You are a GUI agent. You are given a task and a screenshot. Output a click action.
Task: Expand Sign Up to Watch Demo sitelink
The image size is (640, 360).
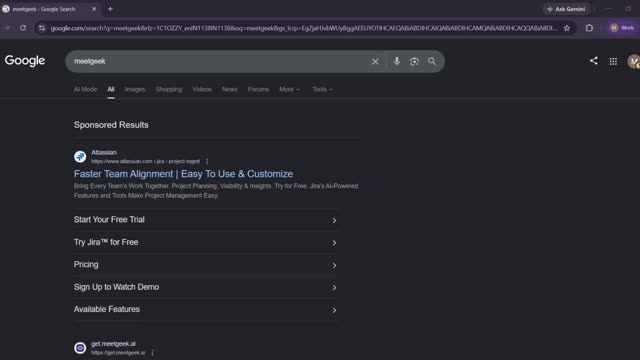pos(205,287)
